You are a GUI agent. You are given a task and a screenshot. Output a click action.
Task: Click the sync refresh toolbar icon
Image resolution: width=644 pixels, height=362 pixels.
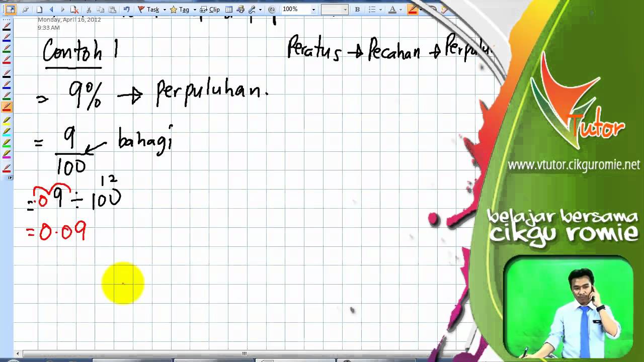coord(272,10)
